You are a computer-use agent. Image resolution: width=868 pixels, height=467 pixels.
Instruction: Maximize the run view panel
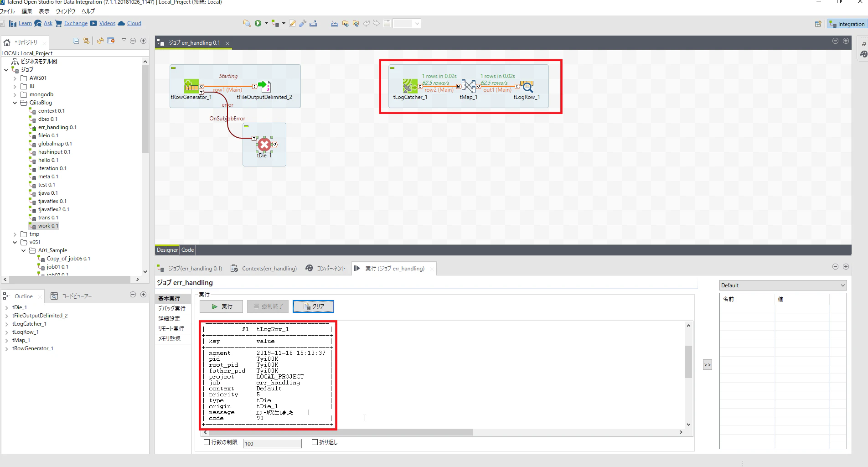click(x=846, y=267)
